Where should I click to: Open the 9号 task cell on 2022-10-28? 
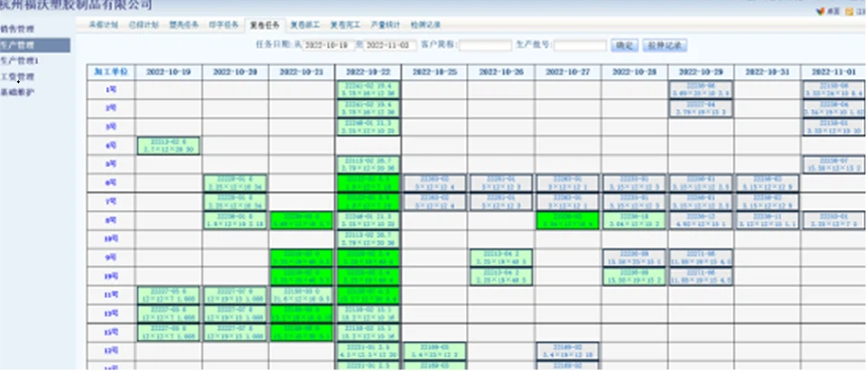tap(635, 258)
